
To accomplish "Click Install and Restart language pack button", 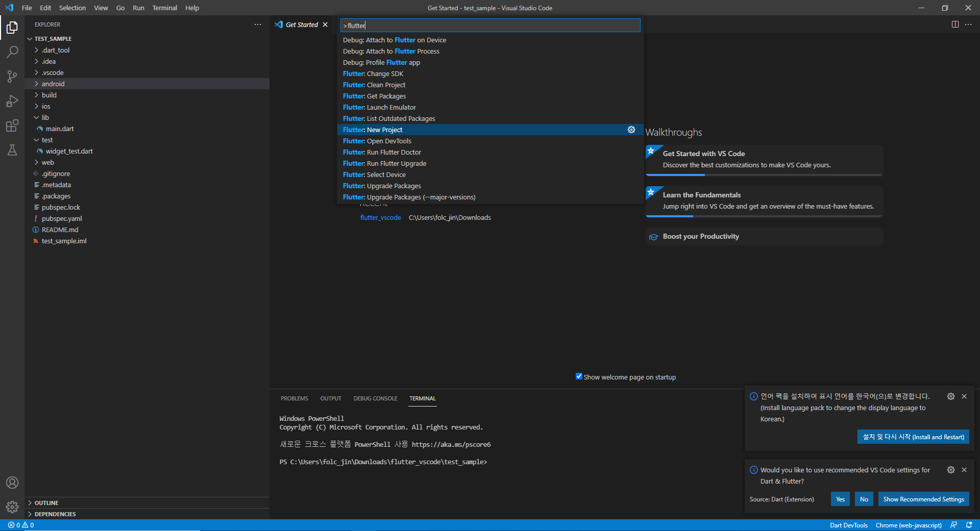I will (x=913, y=437).
